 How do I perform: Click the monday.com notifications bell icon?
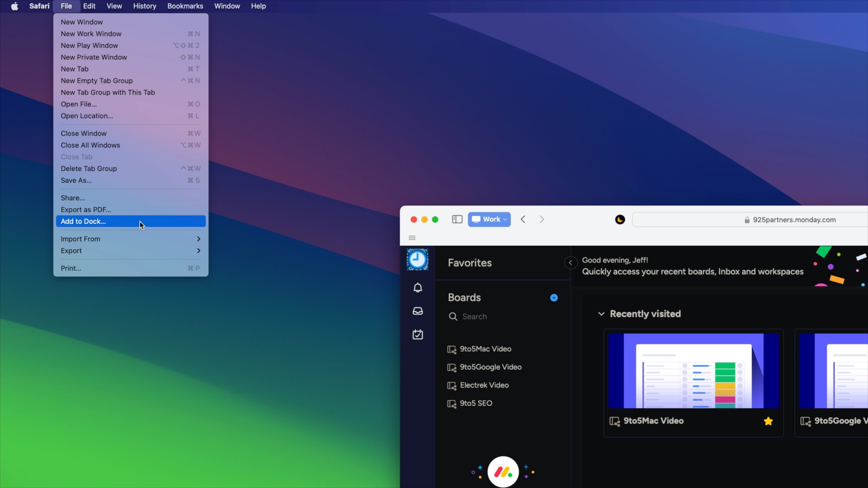coord(417,287)
